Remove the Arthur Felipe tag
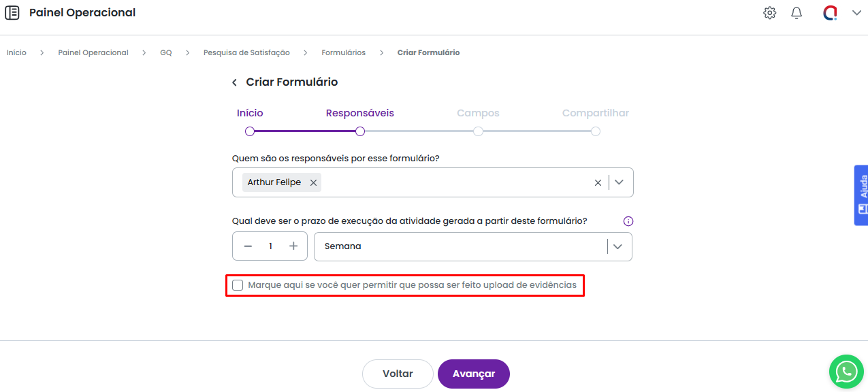 click(x=313, y=182)
